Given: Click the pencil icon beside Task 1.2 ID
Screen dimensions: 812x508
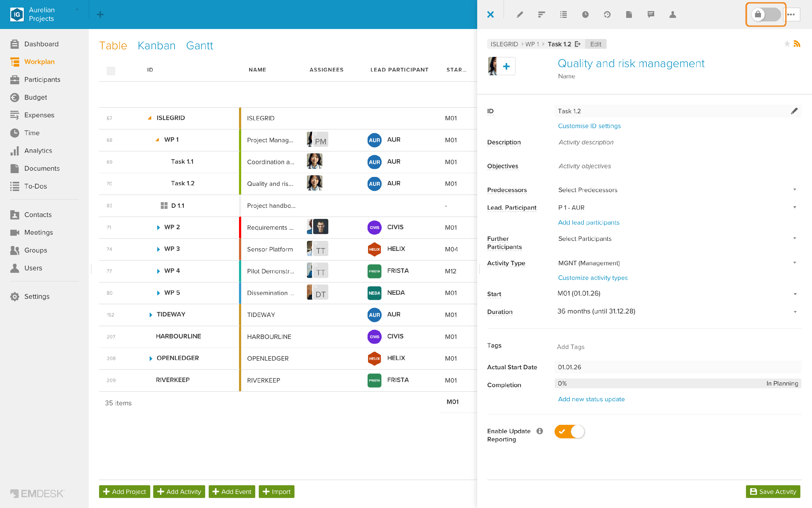Looking at the screenshot, I should 794,111.
